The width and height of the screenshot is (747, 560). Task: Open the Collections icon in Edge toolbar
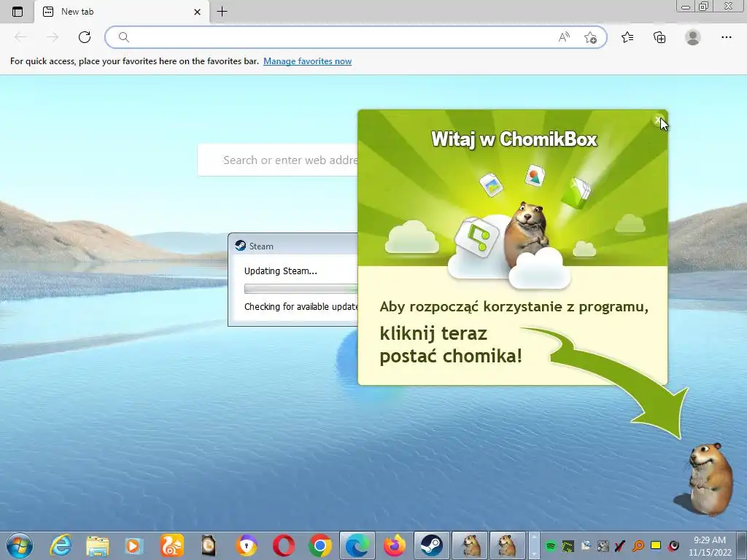[x=659, y=37]
